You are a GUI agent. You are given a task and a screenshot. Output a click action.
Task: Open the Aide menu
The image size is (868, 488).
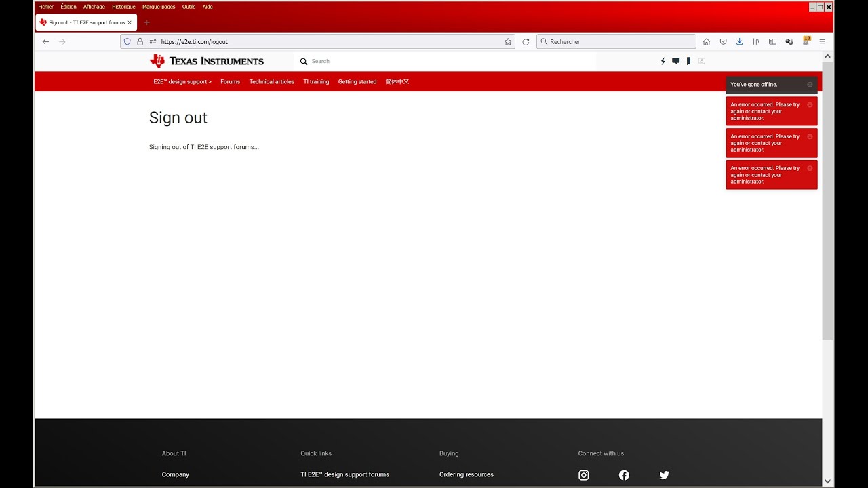click(x=208, y=7)
